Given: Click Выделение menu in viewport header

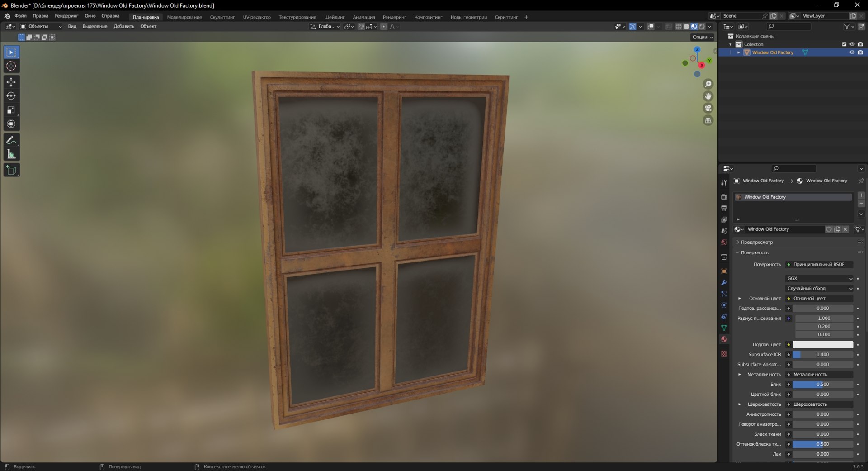Looking at the screenshot, I should coord(95,26).
